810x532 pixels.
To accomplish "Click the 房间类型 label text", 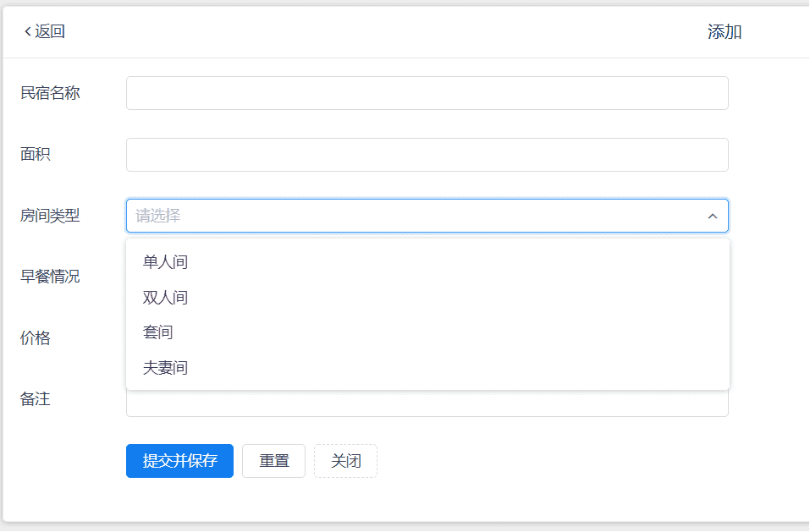I will click(50, 216).
